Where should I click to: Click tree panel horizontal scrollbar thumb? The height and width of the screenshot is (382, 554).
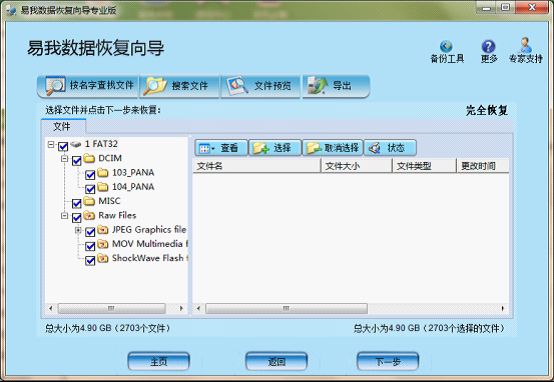coord(111,308)
